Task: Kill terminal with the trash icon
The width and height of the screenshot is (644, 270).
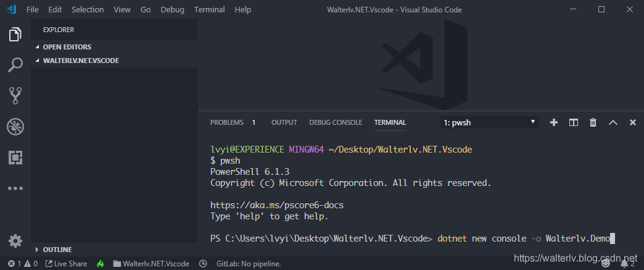Action: [593, 122]
